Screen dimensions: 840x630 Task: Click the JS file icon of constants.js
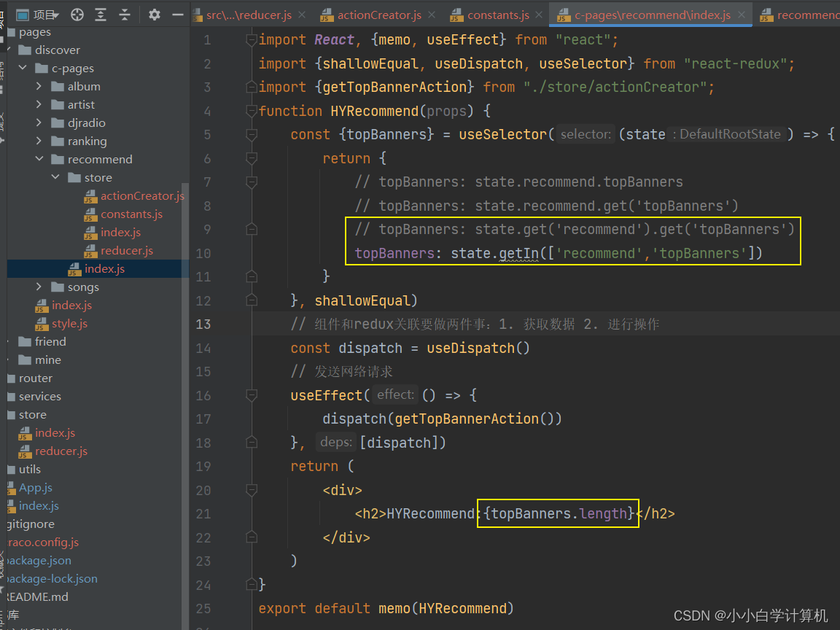click(90, 214)
